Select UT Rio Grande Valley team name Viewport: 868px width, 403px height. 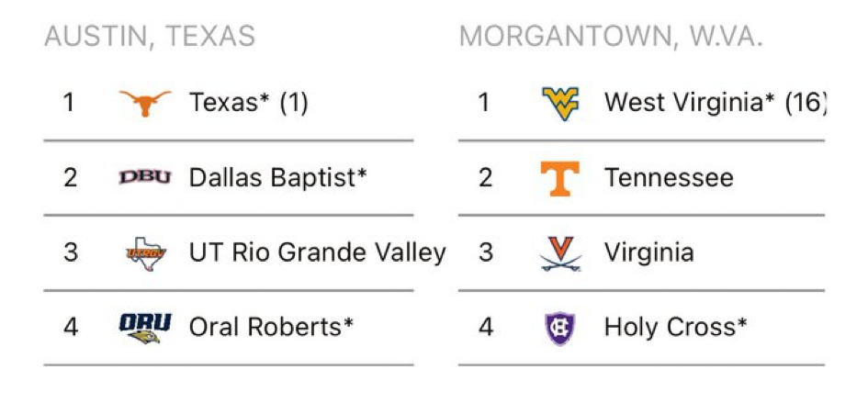[317, 253]
